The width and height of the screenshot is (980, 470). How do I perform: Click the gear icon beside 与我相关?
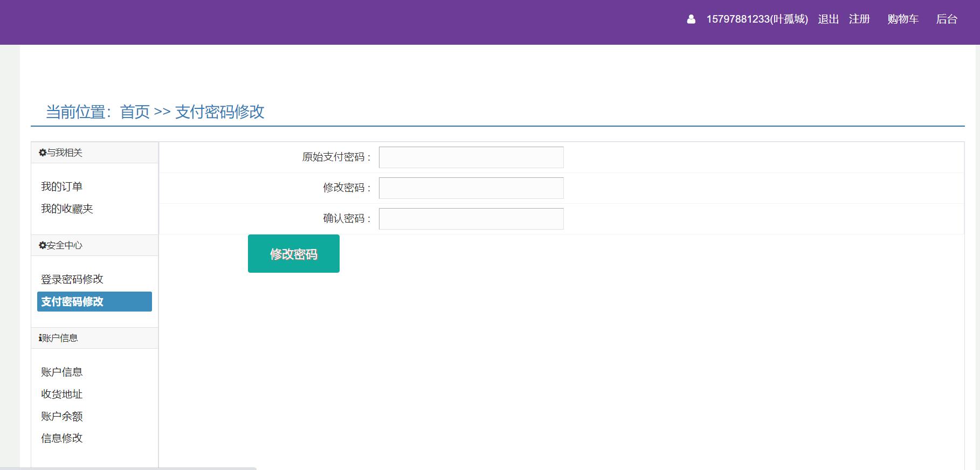pos(43,153)
